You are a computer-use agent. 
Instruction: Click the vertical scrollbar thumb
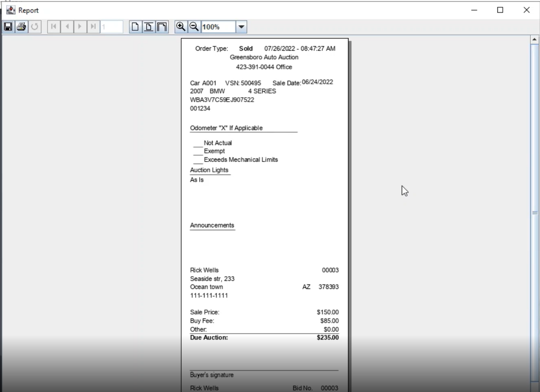pos(535,213)
